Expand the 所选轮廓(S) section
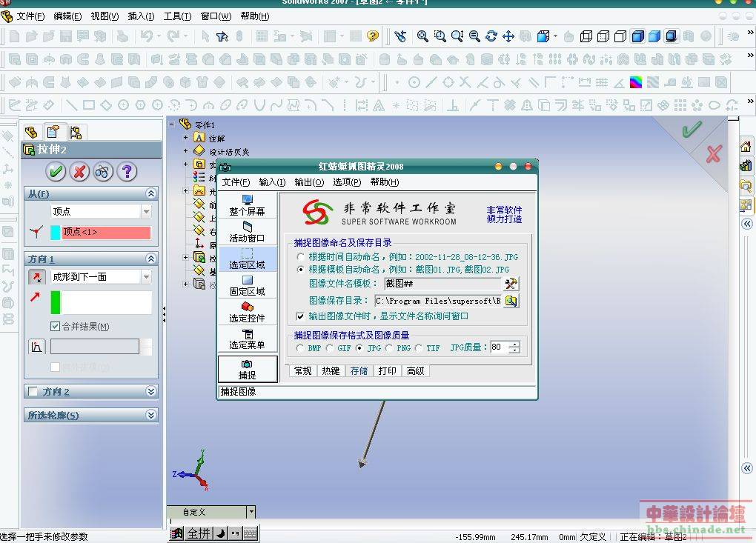 click(x=151, y=415)
